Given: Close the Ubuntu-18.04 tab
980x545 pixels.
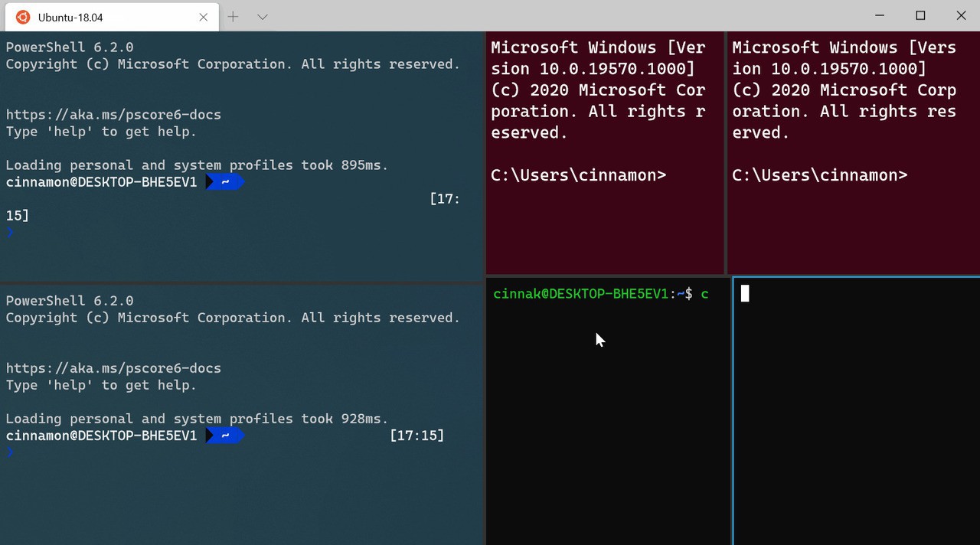Looking at the screenshot, I should coord(203,17).
